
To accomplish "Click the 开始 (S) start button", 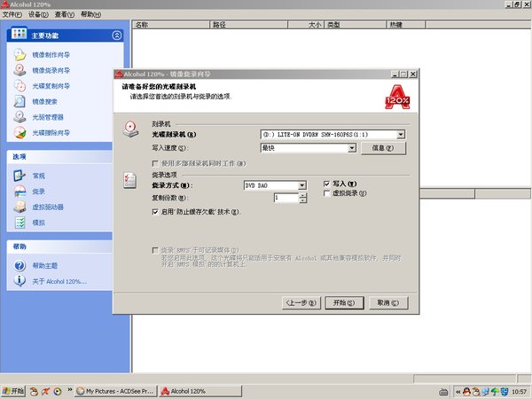I will click(344, 302).
